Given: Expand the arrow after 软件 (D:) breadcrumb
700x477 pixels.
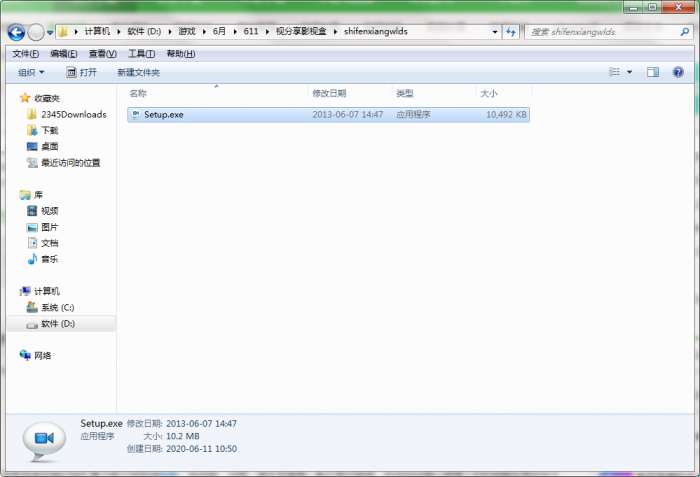Looking at the screenshot, I should coord(170,32).
